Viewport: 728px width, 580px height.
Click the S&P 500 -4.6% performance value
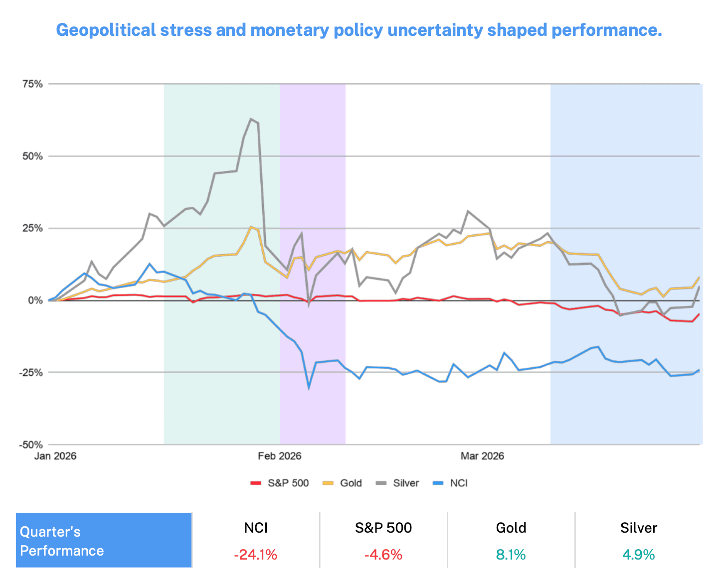click(x=383, y=555)
